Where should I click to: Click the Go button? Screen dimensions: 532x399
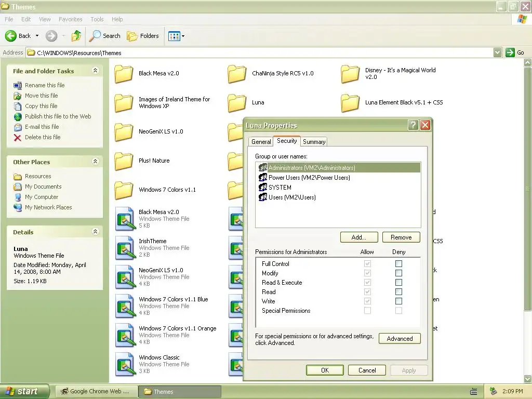(x=515, y=52)
